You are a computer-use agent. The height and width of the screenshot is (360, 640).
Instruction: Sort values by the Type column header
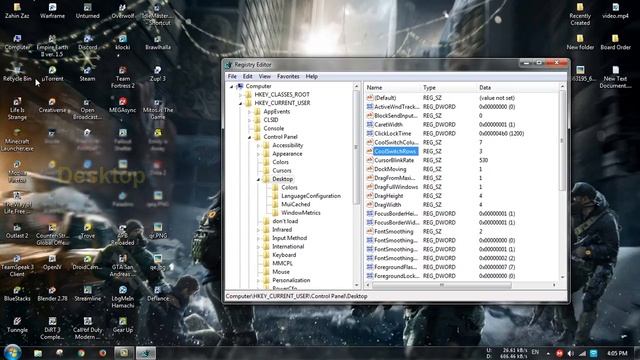(x=449, y=87)
